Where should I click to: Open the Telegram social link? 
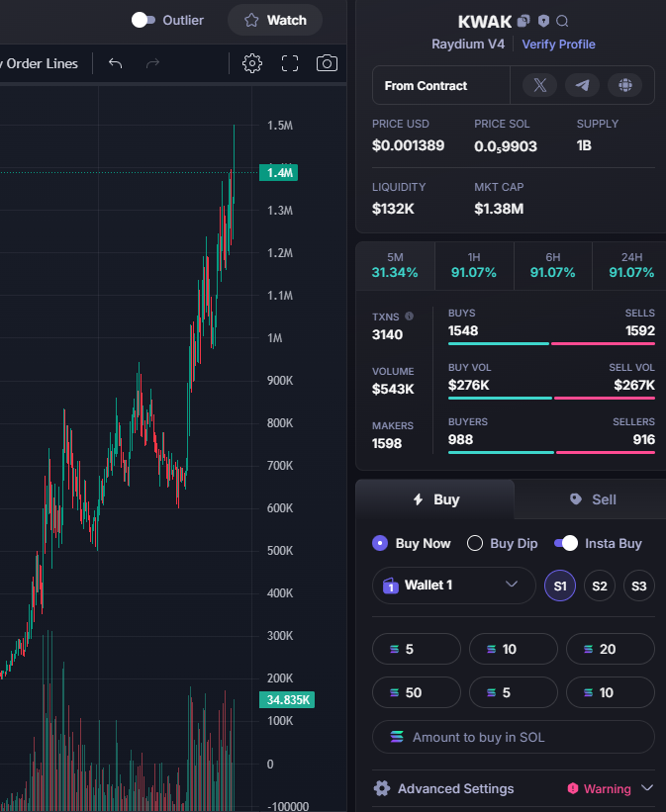pyautogui.click(x=583, y=85)
